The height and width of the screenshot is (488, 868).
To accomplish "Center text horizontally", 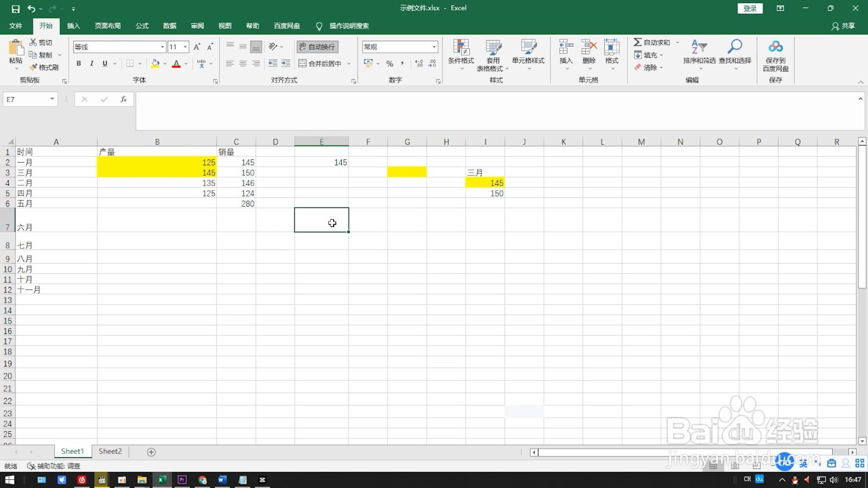I will coord(243,63).
